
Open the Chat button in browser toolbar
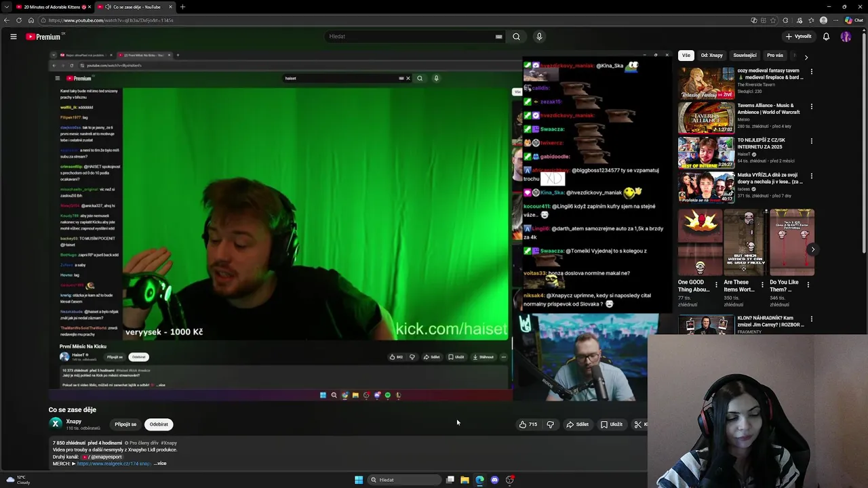click(x=854, y=20)
